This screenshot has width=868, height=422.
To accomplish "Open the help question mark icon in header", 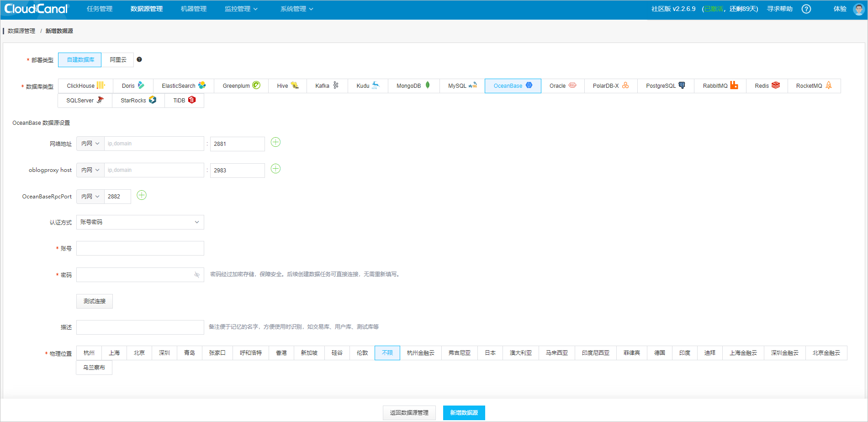I will (x=806, y=9).
